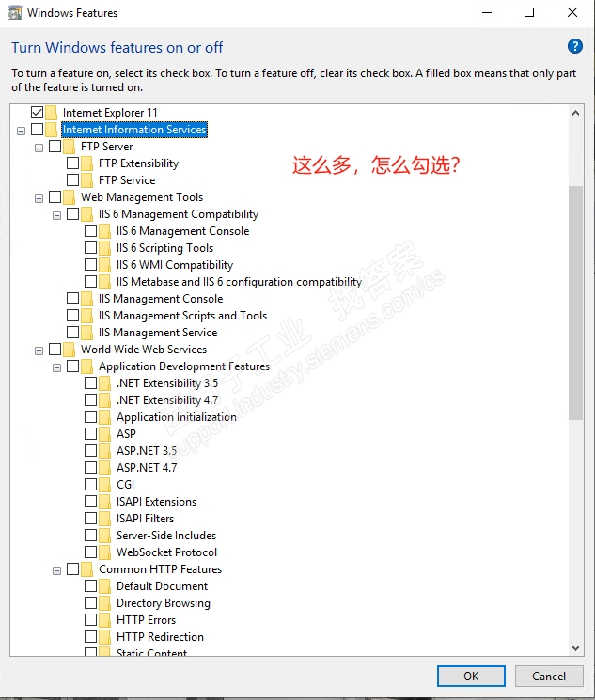Enable the Default Document checkbox

tap(90, 586)
